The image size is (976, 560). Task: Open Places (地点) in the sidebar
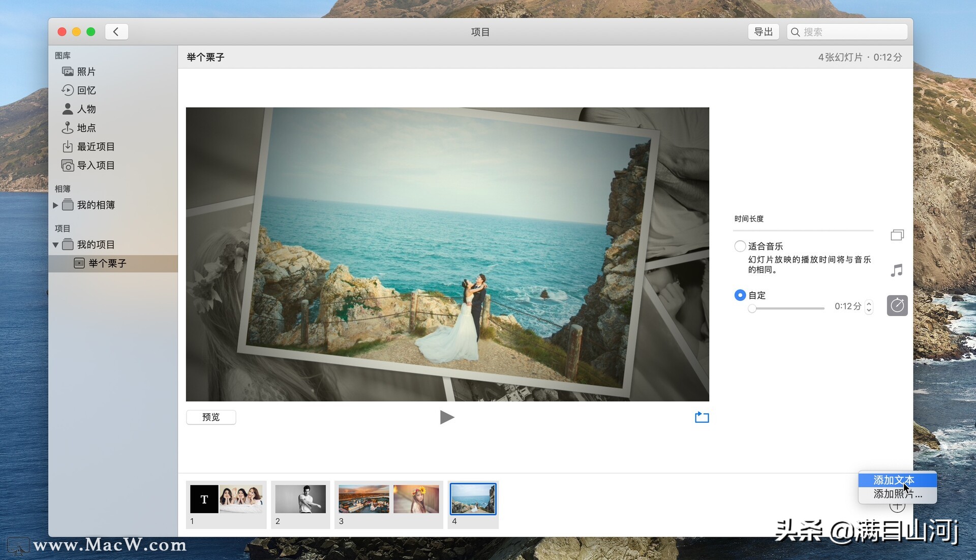86,128
